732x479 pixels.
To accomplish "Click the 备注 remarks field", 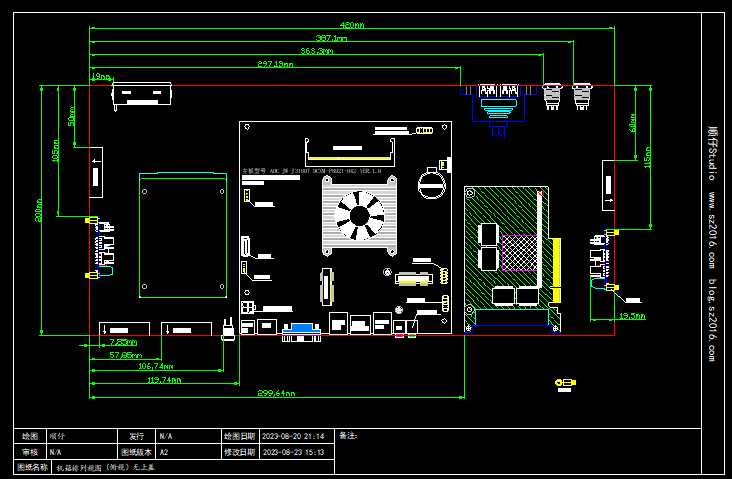I will tap(500, 436).
